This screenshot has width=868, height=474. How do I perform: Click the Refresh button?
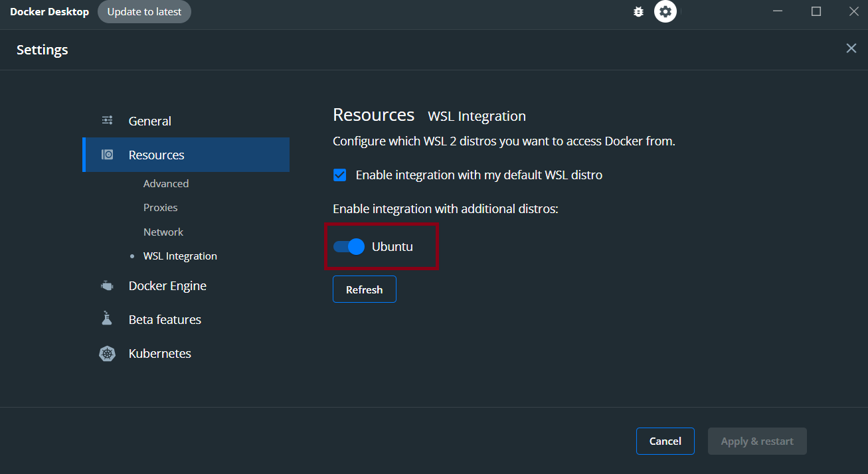[x=365, y=289]
